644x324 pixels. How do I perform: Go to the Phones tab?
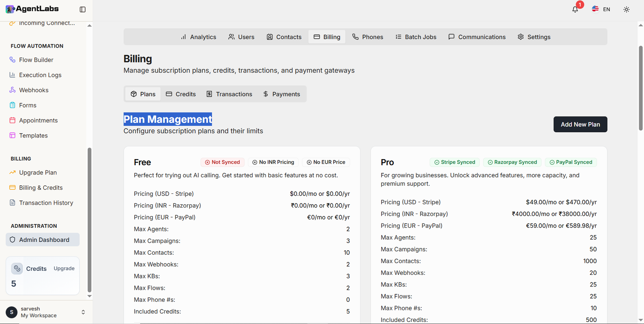tap(367, 37)
